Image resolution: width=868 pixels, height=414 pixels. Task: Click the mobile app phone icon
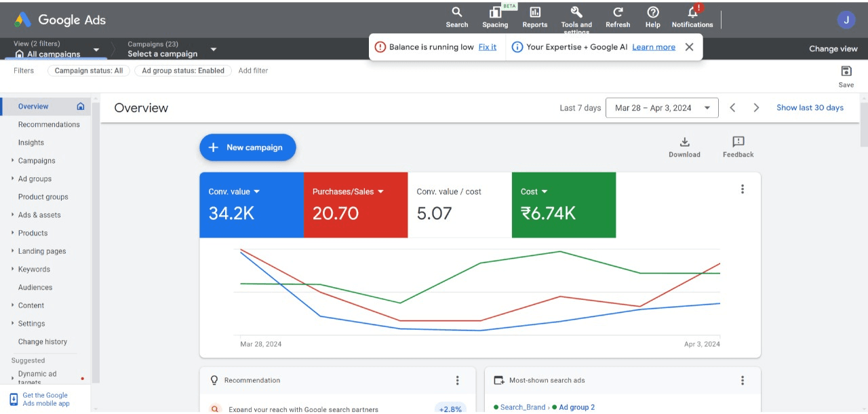pos(14,399)
